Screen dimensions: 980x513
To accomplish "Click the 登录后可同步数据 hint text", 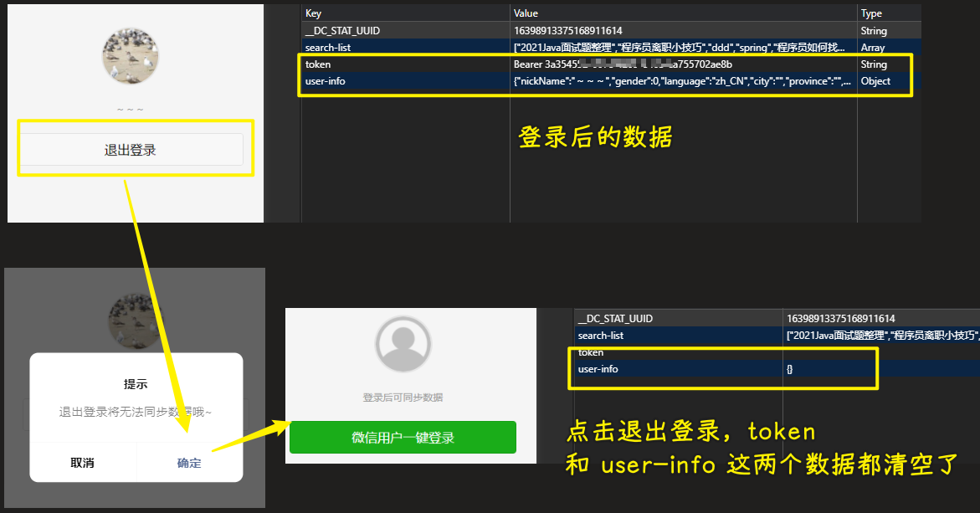I will tap(403, 398).
